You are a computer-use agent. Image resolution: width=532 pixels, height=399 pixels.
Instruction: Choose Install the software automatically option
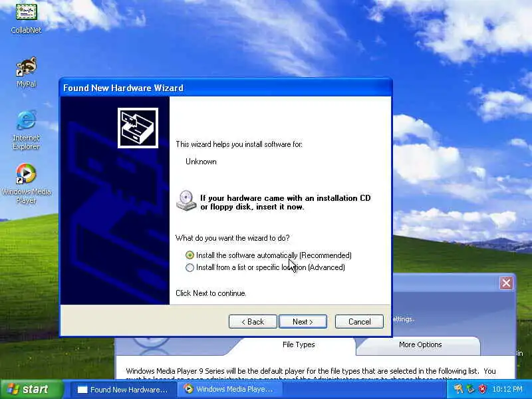coord(269,255)
